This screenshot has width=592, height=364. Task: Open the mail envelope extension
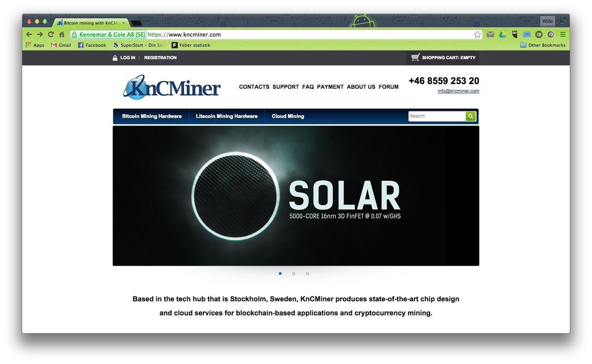(x=490, y=35)
